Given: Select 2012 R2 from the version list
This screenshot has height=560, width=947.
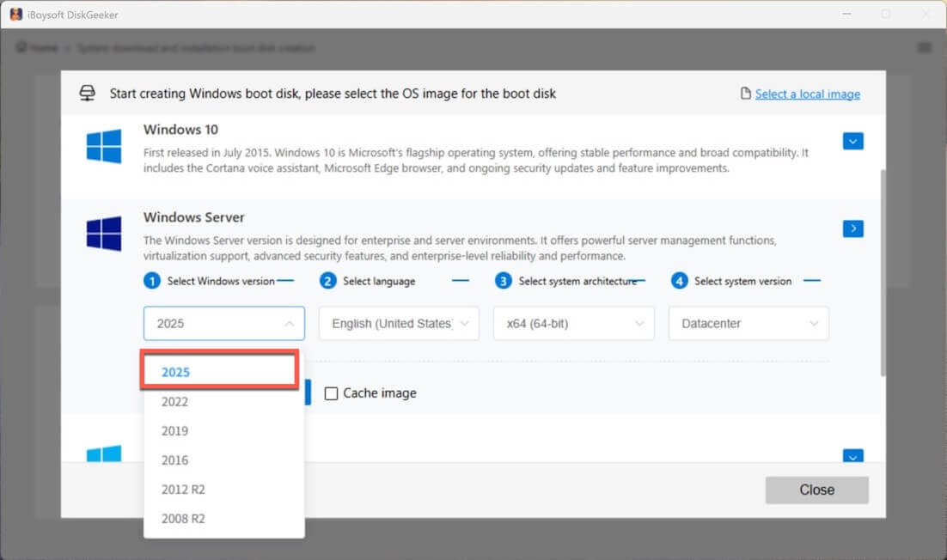Looking at the screenshot, I should (224, 490).
